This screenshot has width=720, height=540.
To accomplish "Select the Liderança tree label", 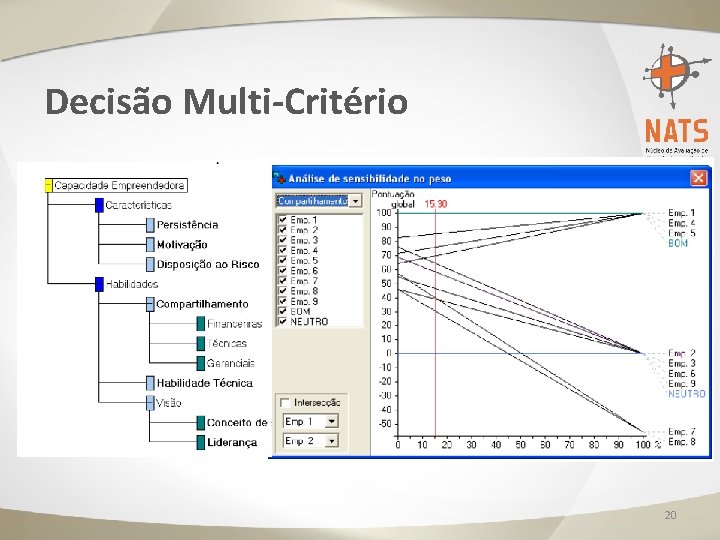I will click(232, 443).
